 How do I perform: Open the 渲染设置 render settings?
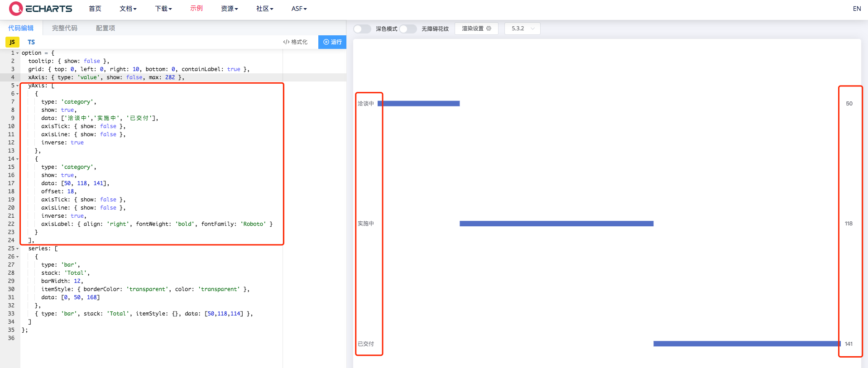click(x=476, y=29)
